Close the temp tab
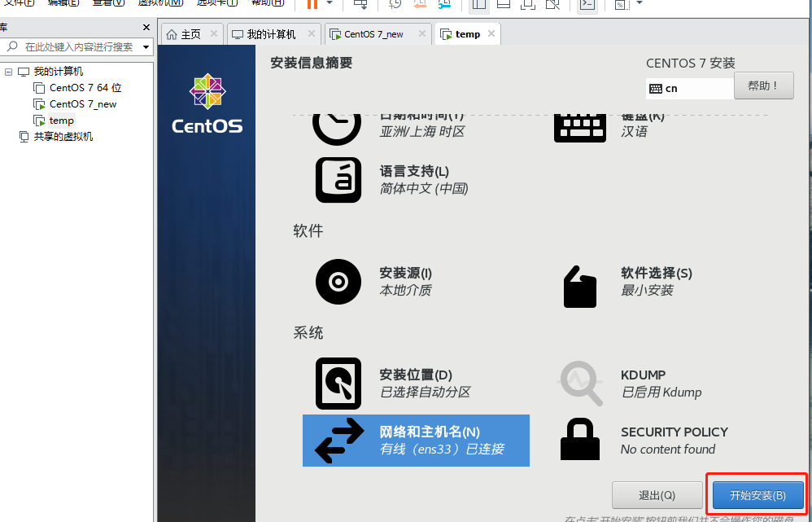This screenshot has height=522, width=812. (x=491, y=33)
